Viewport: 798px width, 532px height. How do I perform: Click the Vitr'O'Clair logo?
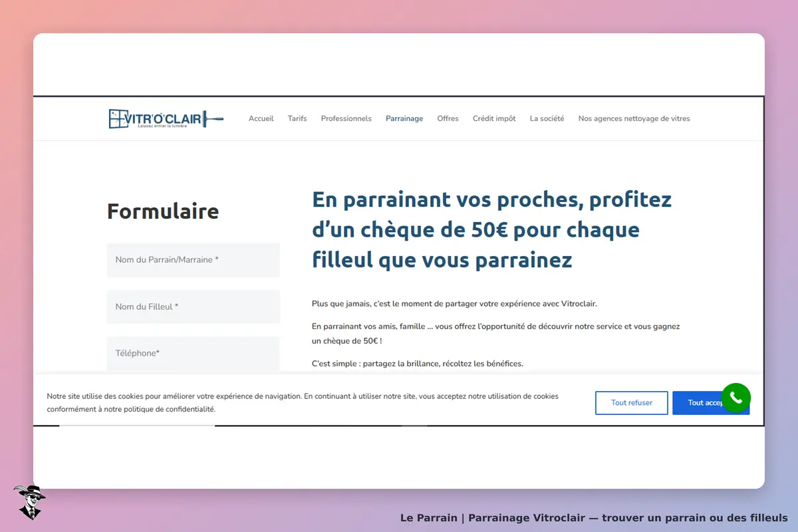pyautogui.click(x=166, y=118)
